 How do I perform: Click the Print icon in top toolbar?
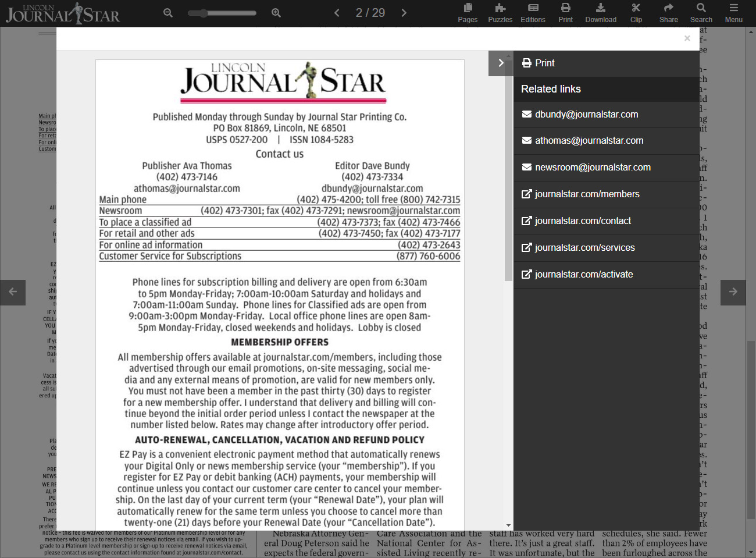pyautogui.click(x=565, y=13)
